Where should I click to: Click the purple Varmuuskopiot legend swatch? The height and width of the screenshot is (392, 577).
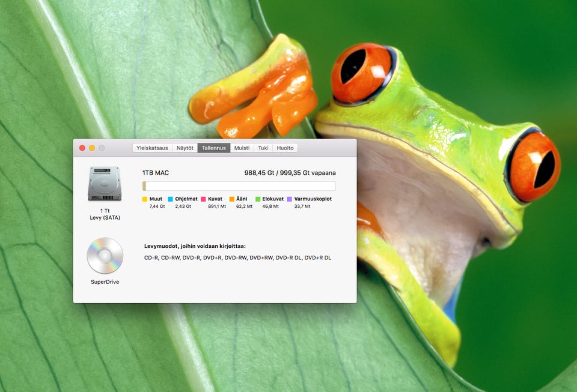point(290,199)
